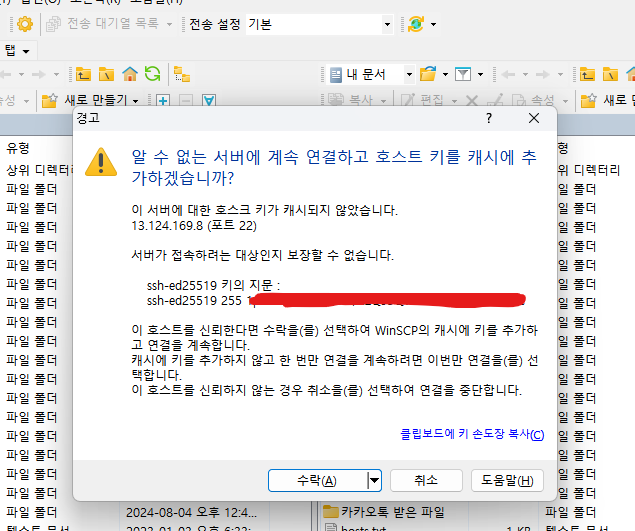Viewport: 635px width, 531px height.
Task: Click the open directory folder icon
Action: tap(428, 74)
